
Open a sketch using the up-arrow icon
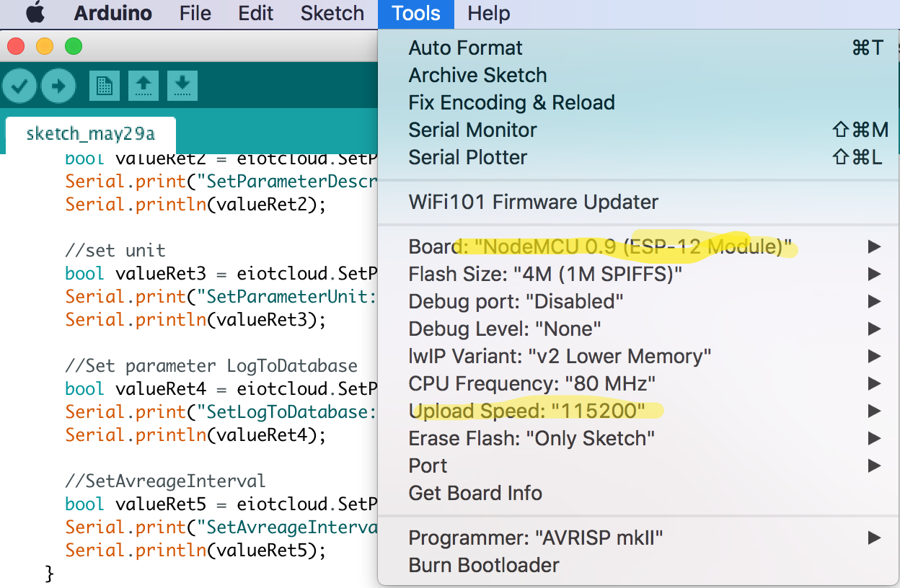tap(144, 86)
